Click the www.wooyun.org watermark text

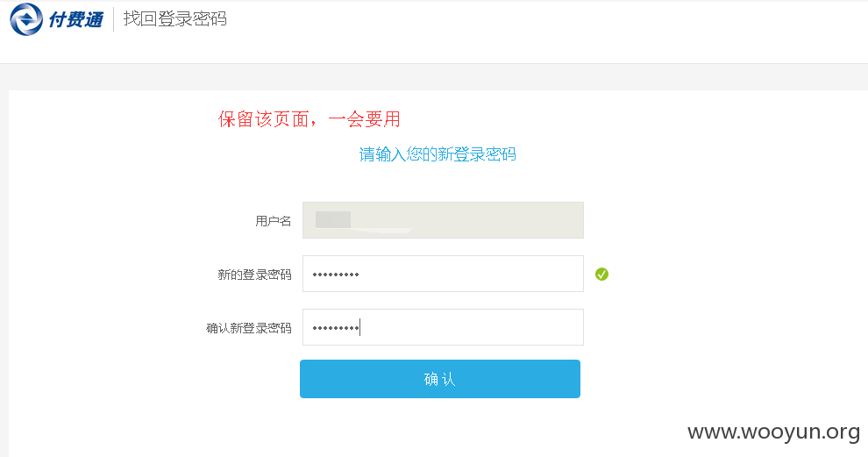click(773, 432)
